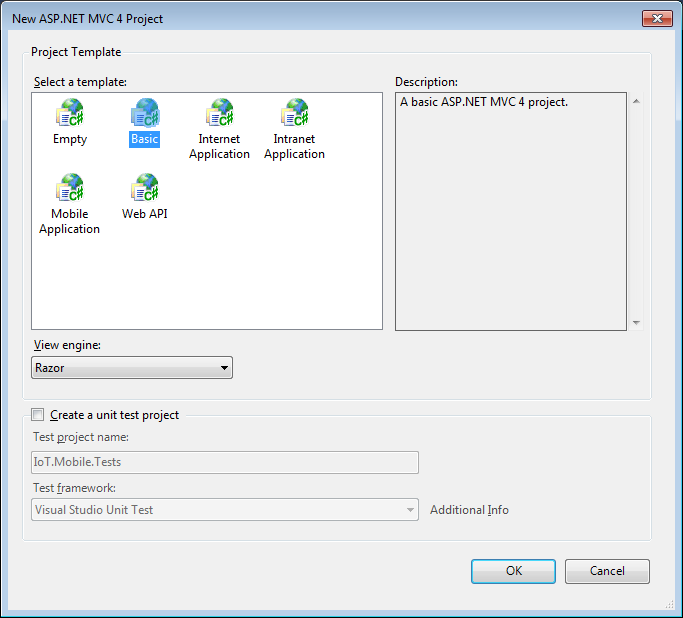Image resolution: width=683 pixels, height=618 pixels.
Task: Click the description scrollbar up arrow
Action: tap(636, 101)
